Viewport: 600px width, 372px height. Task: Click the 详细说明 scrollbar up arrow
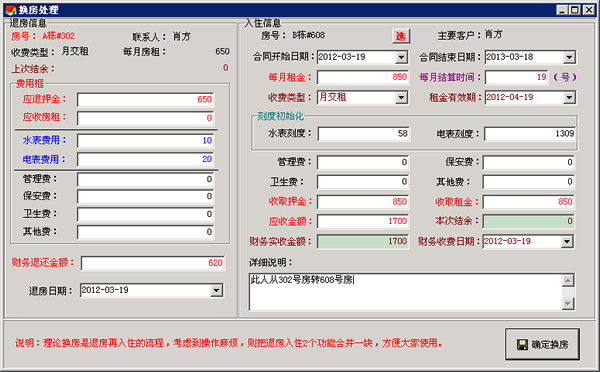tap(568, 281)
